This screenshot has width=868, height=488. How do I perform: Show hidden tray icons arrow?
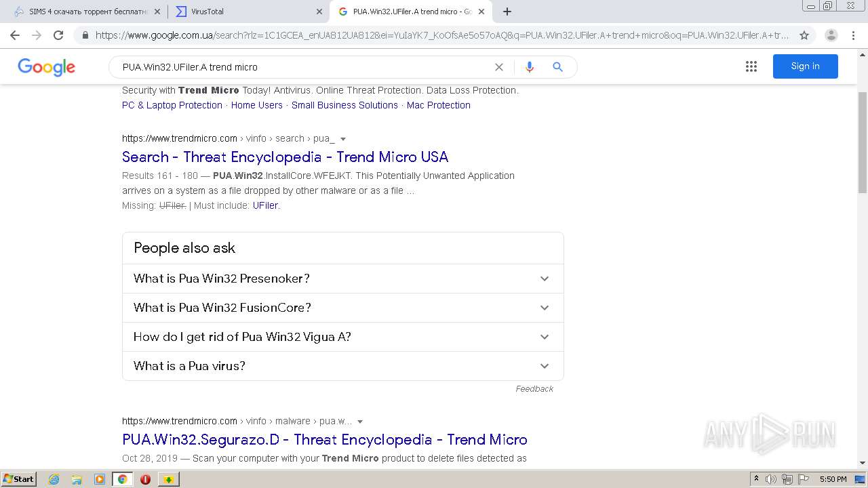(x=756, y=479)
